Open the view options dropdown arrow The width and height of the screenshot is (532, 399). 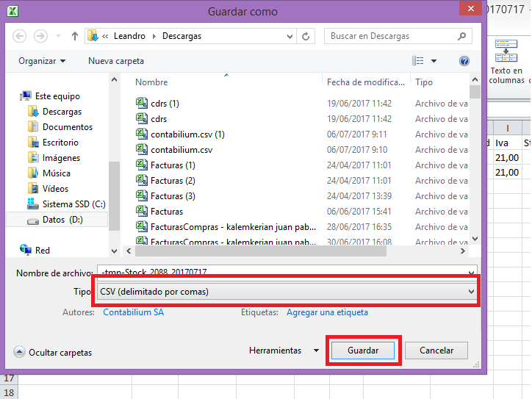[434, 61]
